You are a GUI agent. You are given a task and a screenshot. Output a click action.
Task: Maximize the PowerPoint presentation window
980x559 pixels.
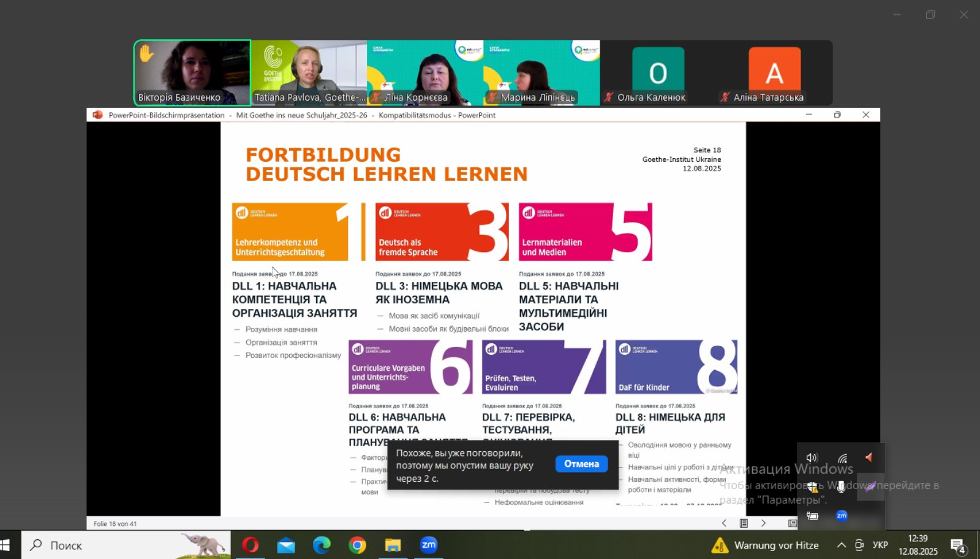(x=837, y=115)
